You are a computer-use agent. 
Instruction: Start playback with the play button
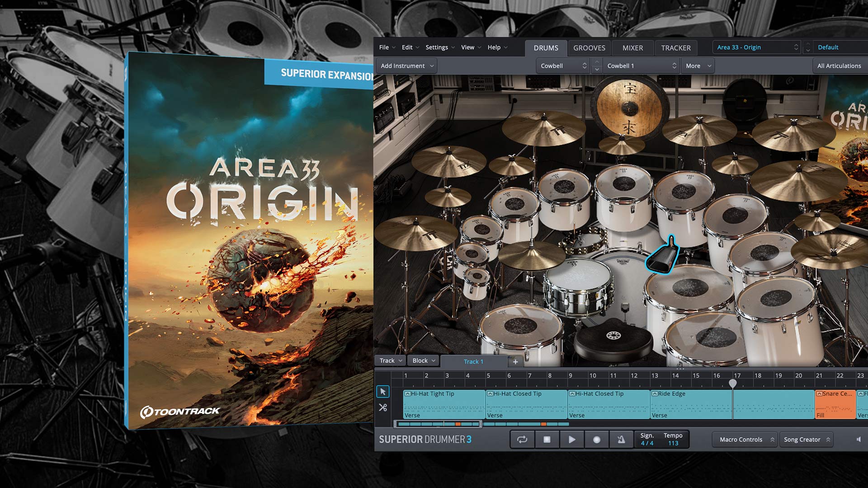pyautogui.click(x=571, y=439)
